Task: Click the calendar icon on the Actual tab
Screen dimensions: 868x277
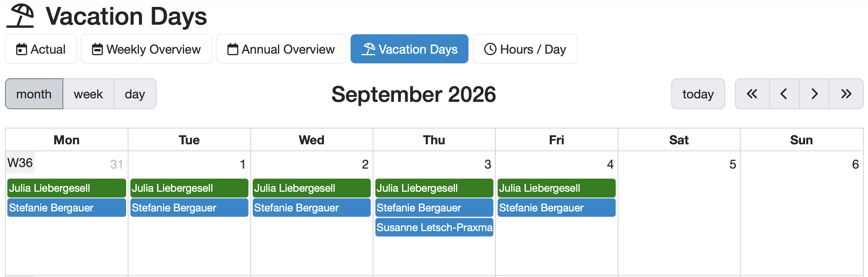Action: (x=22, y=49)
